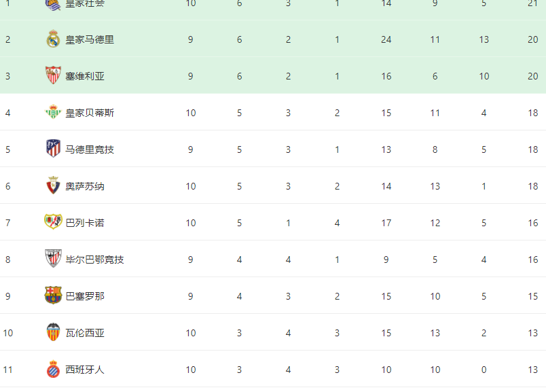Click the Valencia club badge
546x392 pixels.
(x=53, y=332)
